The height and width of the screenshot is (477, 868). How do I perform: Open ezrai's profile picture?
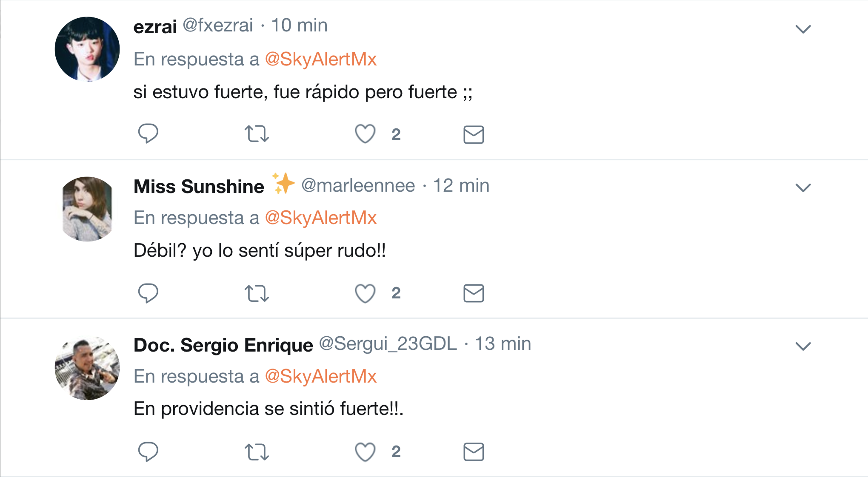[x=87, y=49]
